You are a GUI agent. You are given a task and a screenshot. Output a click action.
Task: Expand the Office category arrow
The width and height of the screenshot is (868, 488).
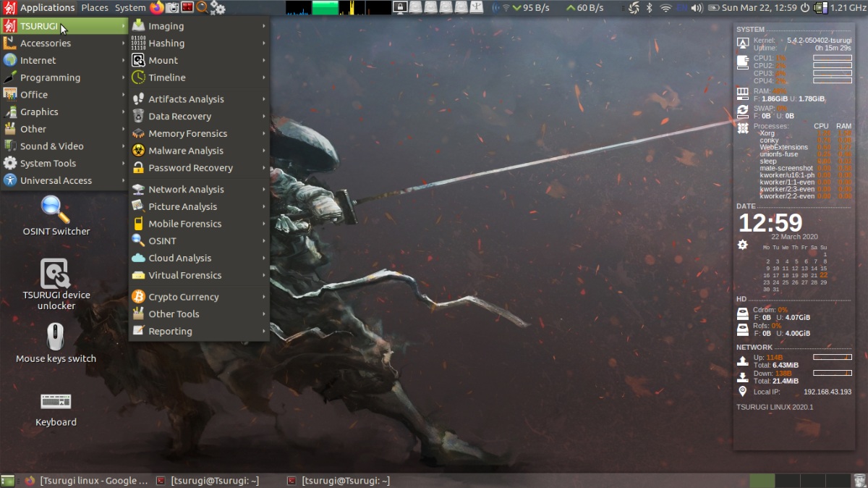(x=124, y=95)
